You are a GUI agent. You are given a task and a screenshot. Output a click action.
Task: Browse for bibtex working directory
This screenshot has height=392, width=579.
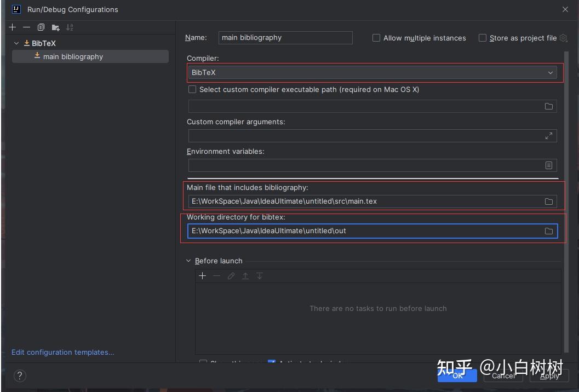(549, 231)
